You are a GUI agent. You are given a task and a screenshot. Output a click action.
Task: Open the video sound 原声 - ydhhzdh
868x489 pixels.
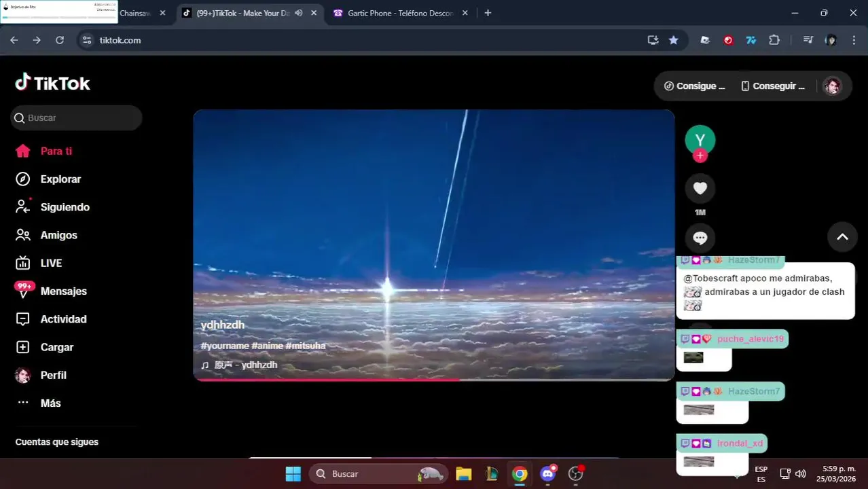click(239, 365)
